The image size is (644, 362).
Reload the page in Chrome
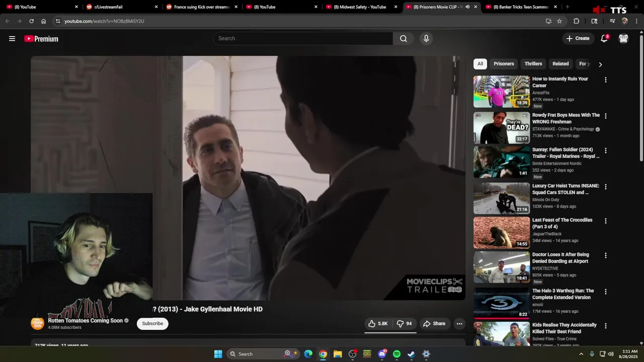click(31, 21)
